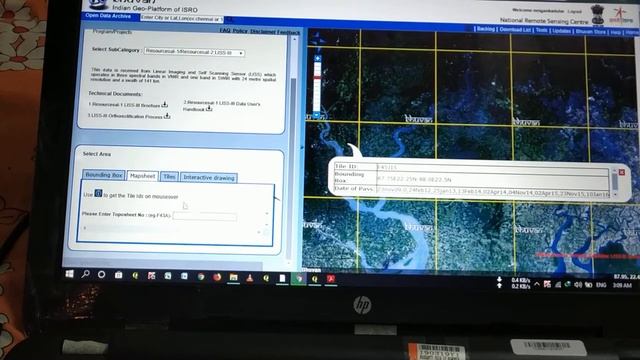Switch to Bounding Box tab
The height and width of the screenshot is (360, 640).
pyautogui.click(x=104, y=175)
